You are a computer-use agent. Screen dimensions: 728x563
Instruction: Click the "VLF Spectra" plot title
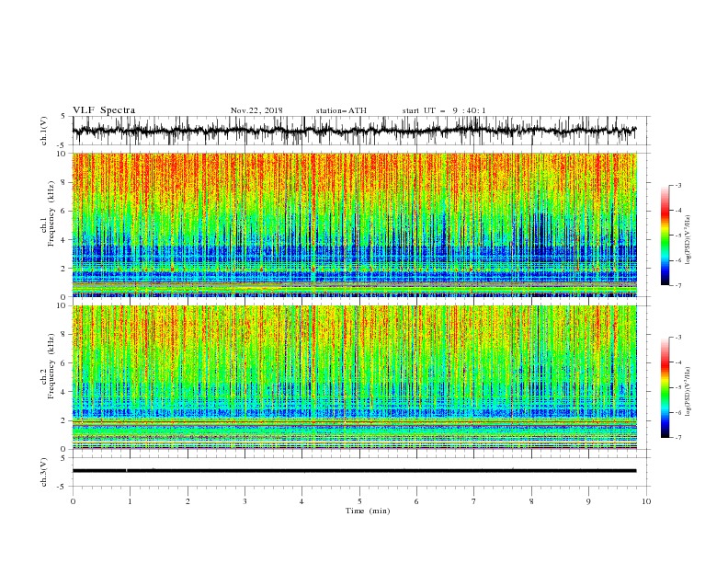coord(104,110)
